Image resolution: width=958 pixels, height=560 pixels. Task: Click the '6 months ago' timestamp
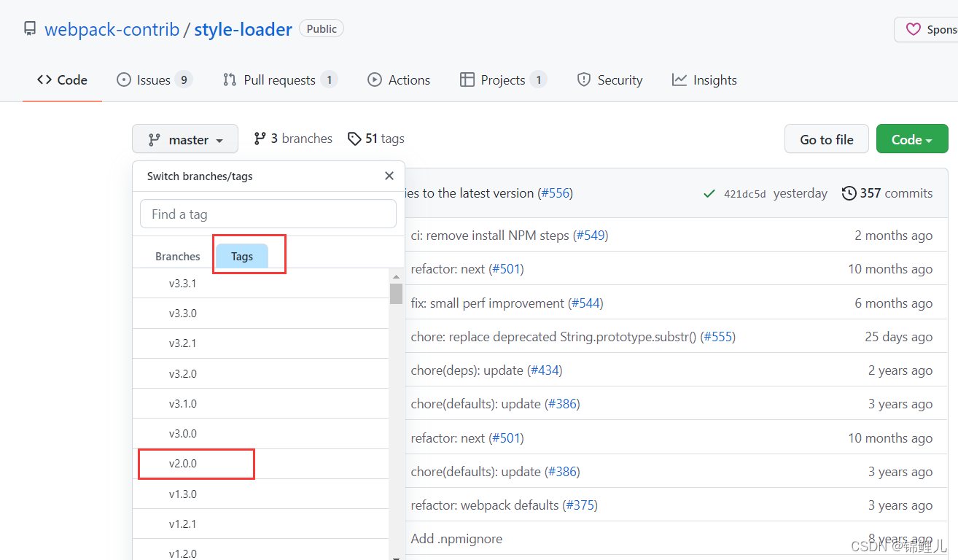[894, 303]
